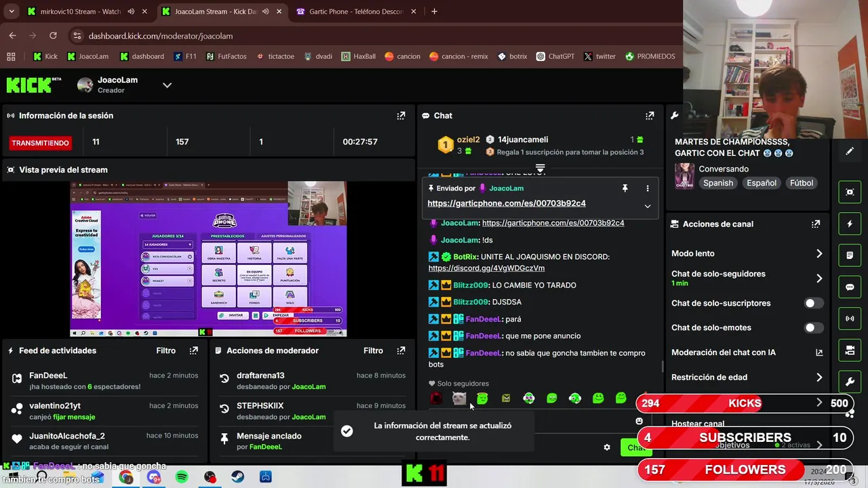The image size is (868, 488).
Task: Select the dark red emote
Action: [x=436, y=399]
